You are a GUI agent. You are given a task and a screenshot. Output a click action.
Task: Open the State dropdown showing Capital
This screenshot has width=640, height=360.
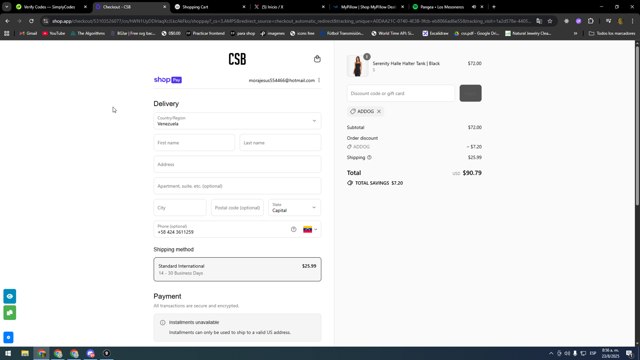point(294,207)
